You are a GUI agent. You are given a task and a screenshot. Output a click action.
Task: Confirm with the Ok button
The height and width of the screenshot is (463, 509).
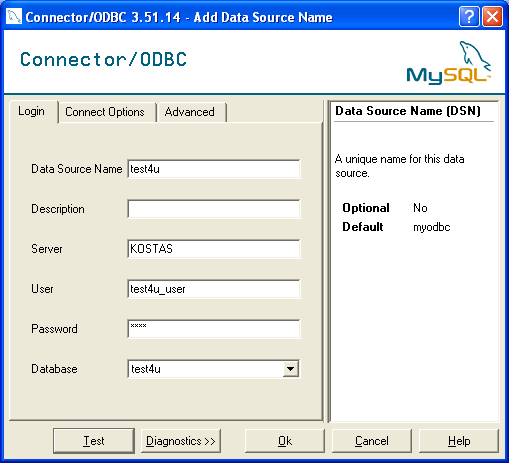point(285,441)
